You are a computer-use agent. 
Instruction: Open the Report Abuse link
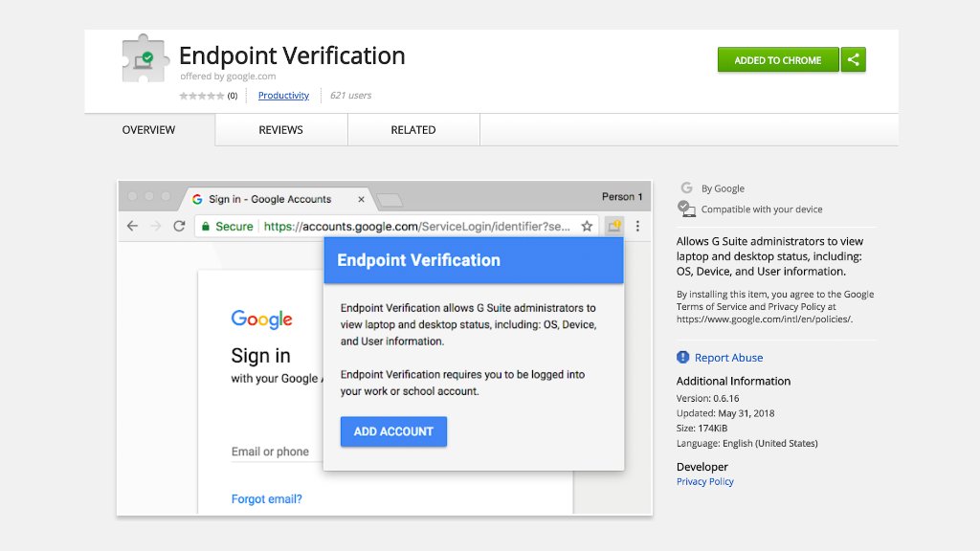click(728, 358)
